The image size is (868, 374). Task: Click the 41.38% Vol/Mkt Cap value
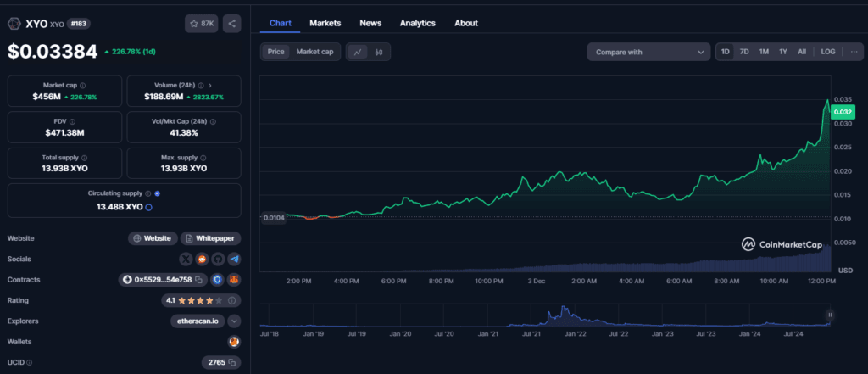184,132
